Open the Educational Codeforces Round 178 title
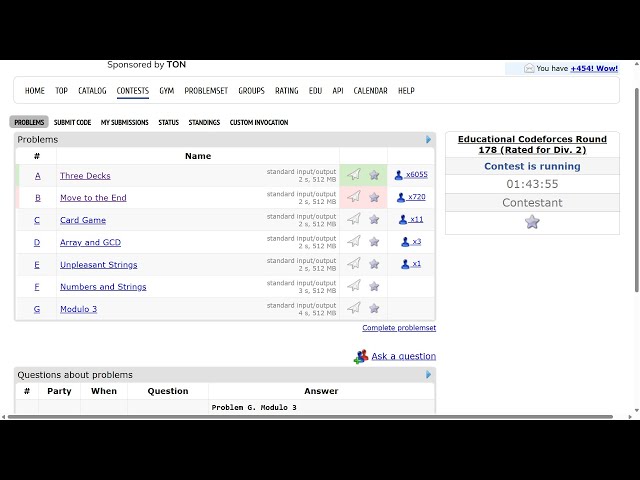The width and height of the screenshot is (640, 480). (x=532, y=144)
